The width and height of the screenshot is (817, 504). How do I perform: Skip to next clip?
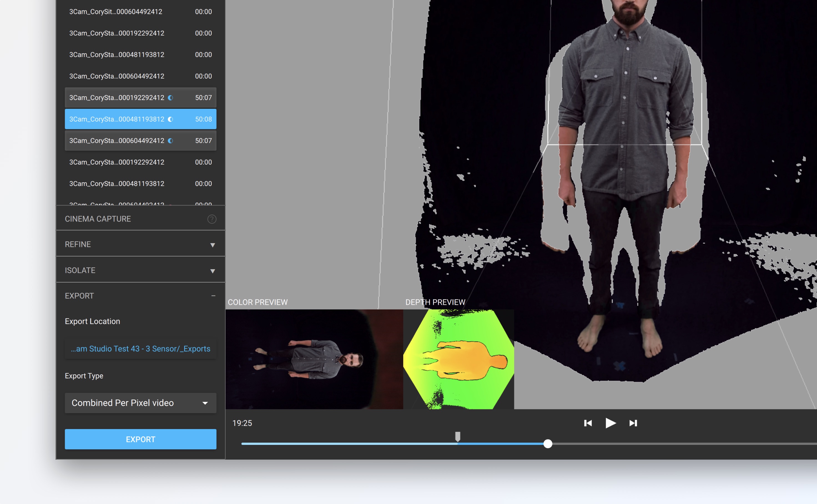tap(633, 423)
